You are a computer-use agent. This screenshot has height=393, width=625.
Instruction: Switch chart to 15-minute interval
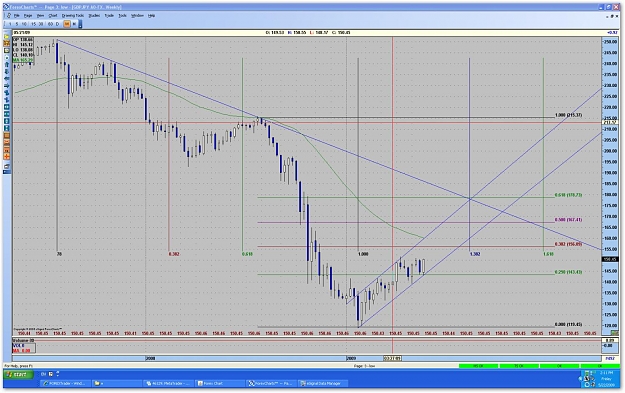tap(33, 24)
